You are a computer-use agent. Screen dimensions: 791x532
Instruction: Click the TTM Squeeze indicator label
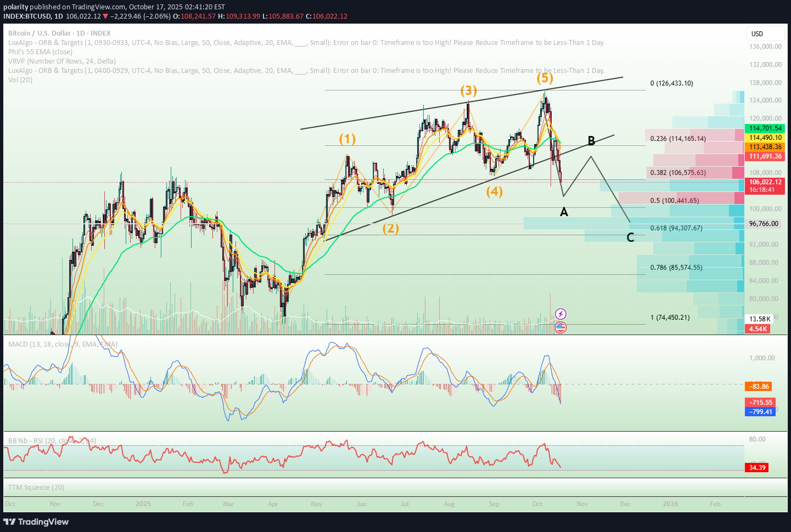[36, 487]
